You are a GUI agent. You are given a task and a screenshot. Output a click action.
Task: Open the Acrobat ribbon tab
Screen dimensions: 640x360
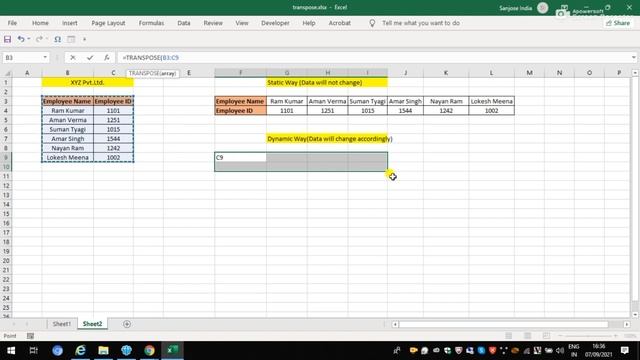pyautogui.click(x=340, y=23)
